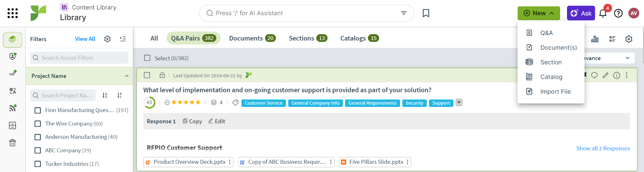Viewport: 644px width, 172px height.
Task: Click the Copy button on Response 1
Action: (x=192, y=121)
